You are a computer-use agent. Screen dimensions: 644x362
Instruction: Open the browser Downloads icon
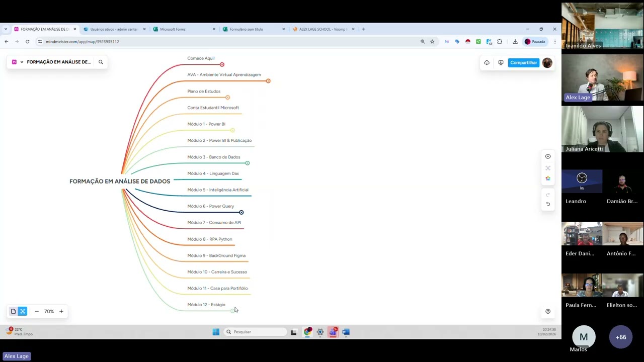(x=515, y=42)
